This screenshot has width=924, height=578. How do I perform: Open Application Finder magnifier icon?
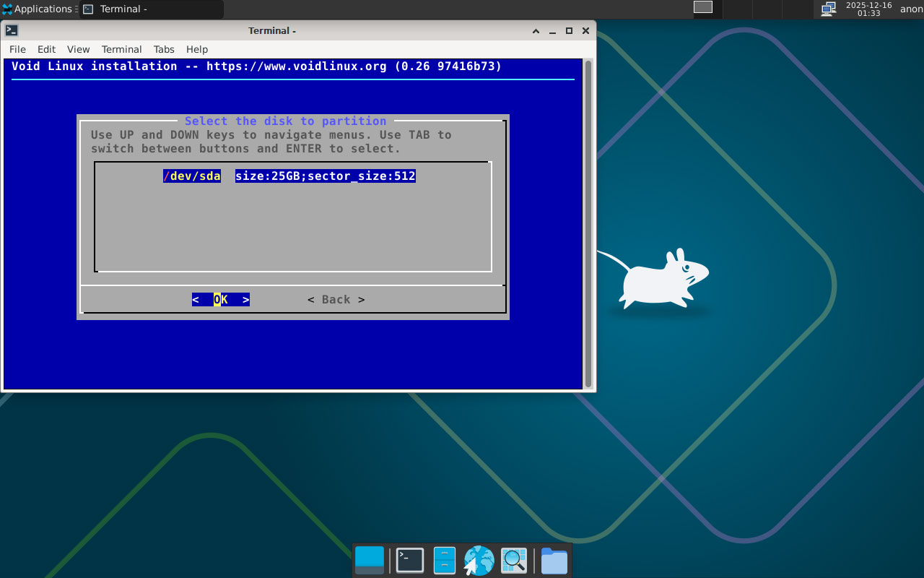click(514, 560)
